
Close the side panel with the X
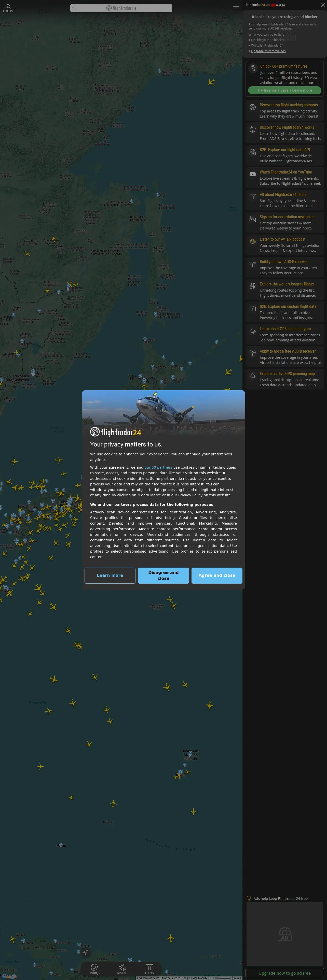(322, 5)
